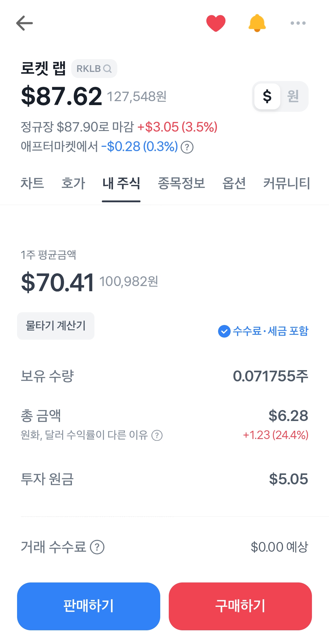Open the three-dot more options menu

(x=298, y=23)
